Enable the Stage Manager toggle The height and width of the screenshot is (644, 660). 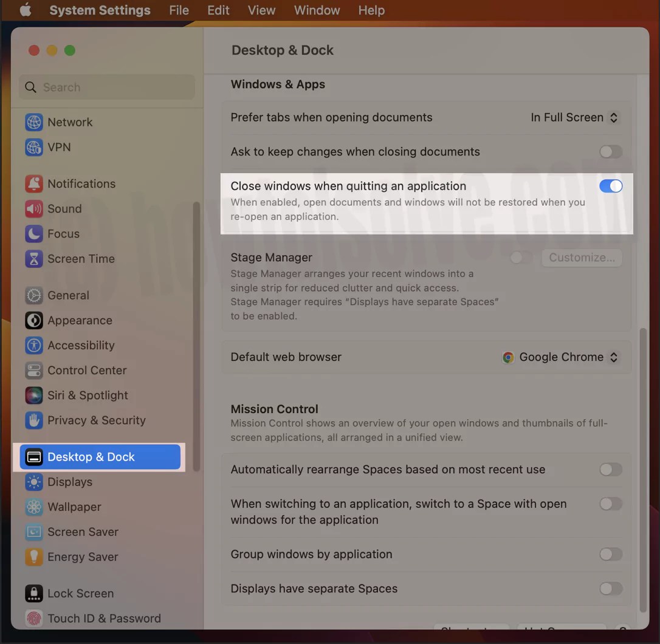tap(520, 258)
